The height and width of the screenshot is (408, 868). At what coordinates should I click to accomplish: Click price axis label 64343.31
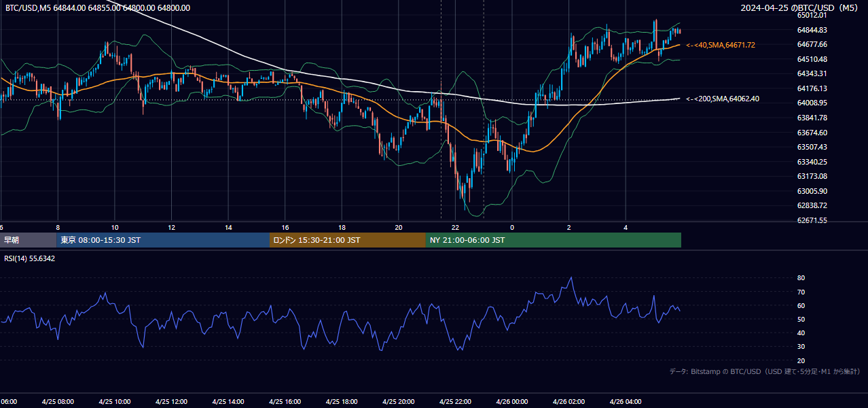point(812,73)
